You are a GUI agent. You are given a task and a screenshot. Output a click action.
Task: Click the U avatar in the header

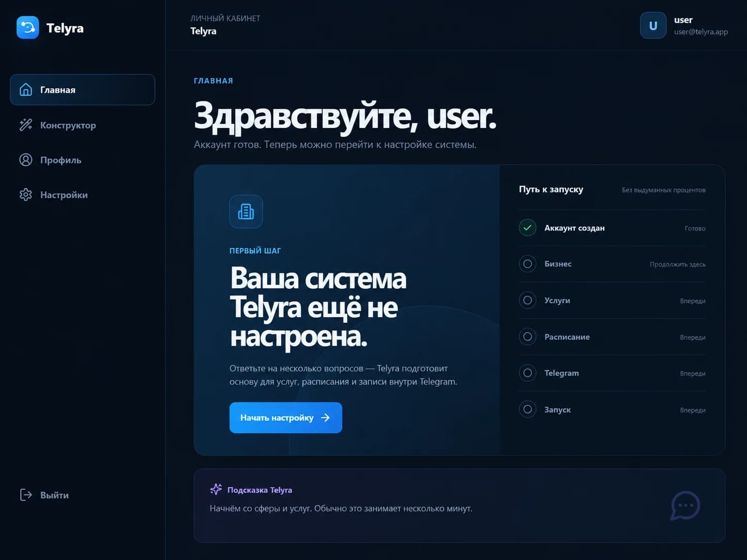click(x=653, y=26)
